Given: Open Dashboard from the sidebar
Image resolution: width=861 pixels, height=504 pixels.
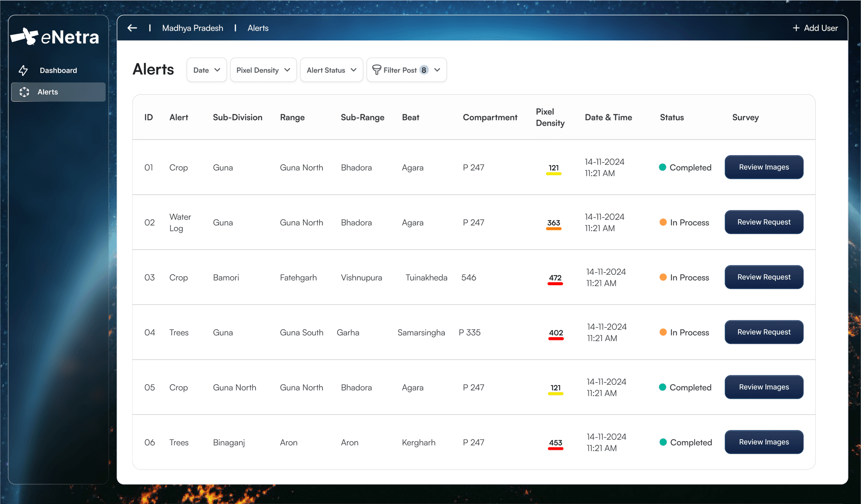Looking at the screenshot, I should click(x=58, y=70).
